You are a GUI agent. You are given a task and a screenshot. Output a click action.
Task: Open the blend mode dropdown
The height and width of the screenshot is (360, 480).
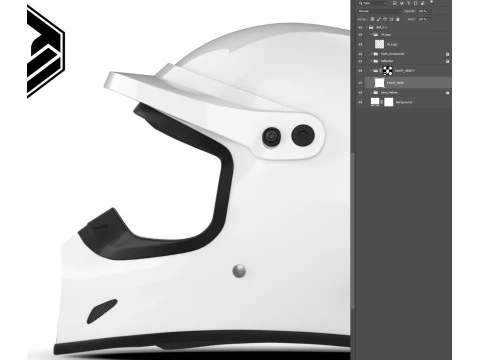coord(380,11)
